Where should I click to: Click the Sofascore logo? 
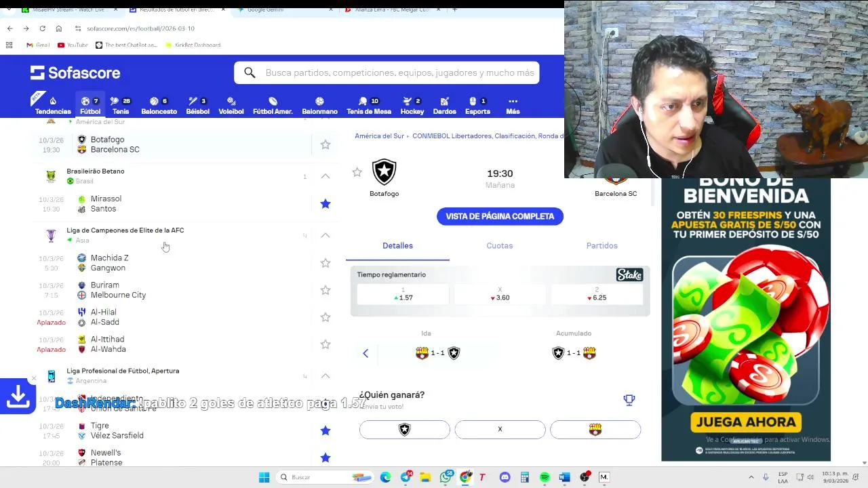[x=75, y=73]
